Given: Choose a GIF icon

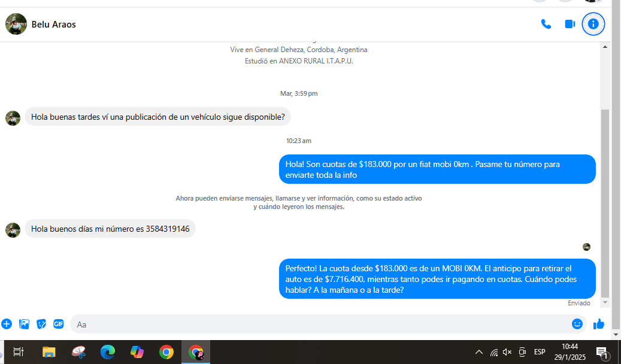Looking at the screenshot, I should [59, 324].
